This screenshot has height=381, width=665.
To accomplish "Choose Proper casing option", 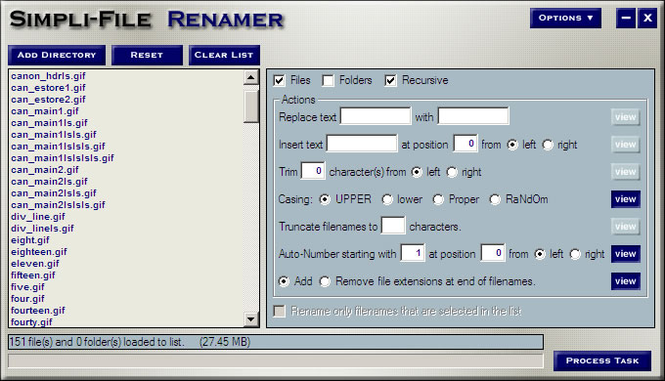I will tap(438, 199).
